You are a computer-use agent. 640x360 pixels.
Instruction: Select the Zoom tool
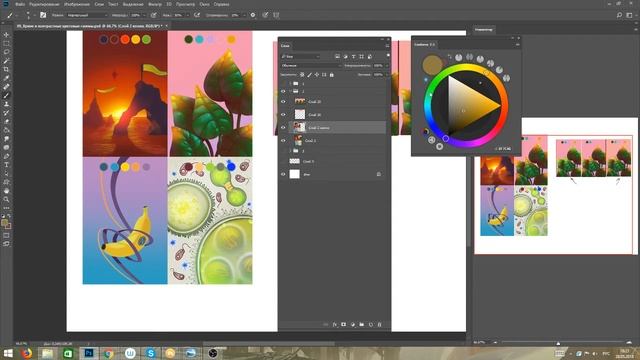(x=6, y=200)
